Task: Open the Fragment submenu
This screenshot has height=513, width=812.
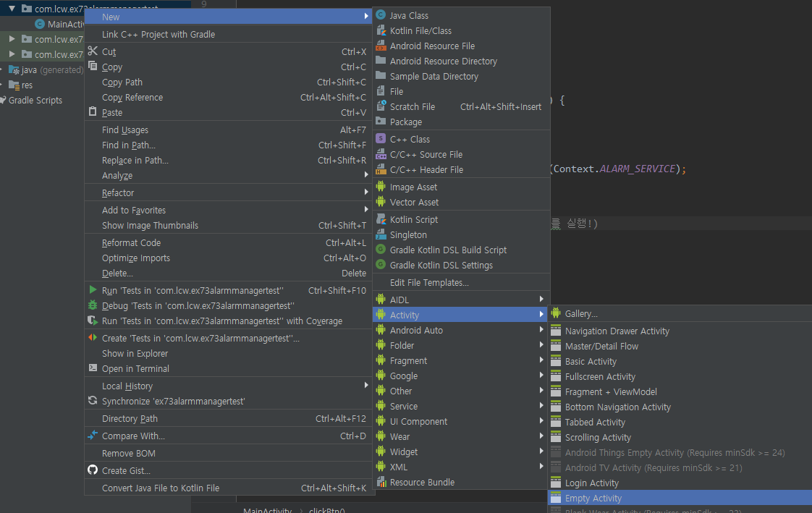Action: click(x=461, y=360)
